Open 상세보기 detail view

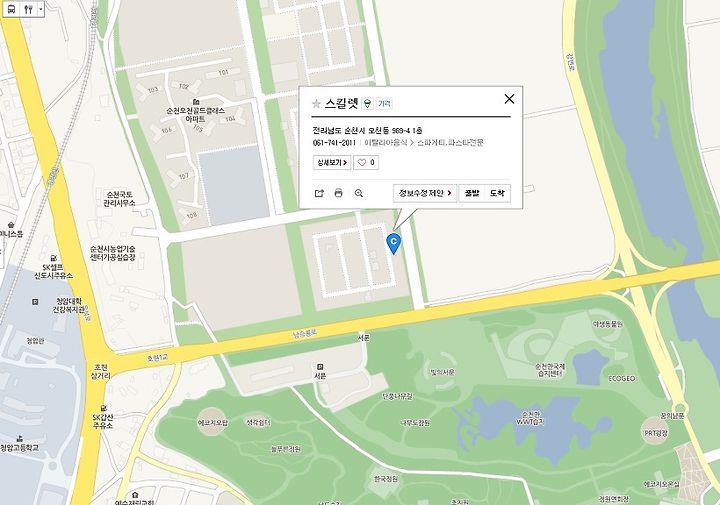click(332, 163)
